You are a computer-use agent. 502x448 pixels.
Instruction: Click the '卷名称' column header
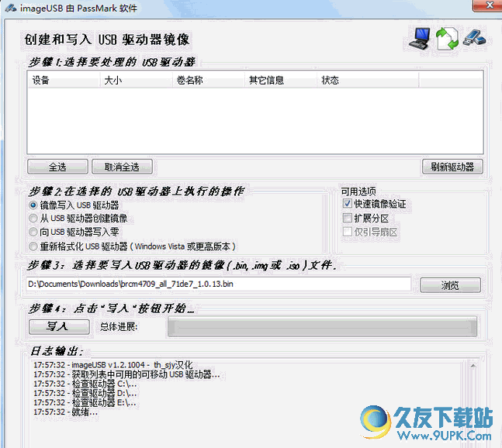[x=209, y=80]
